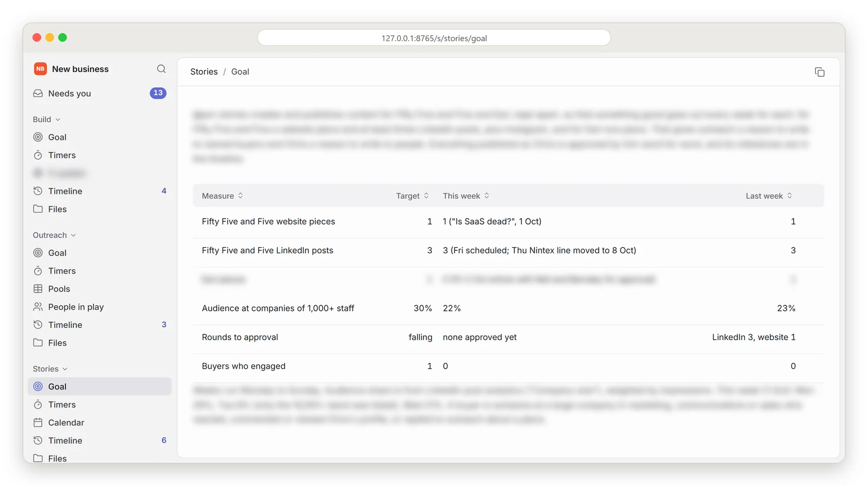Image resolution: width=868 pixels, height=486 pixels.
Task: Click the stopwatch icon for Outreach Timers
Action: [x=38, y=271]
